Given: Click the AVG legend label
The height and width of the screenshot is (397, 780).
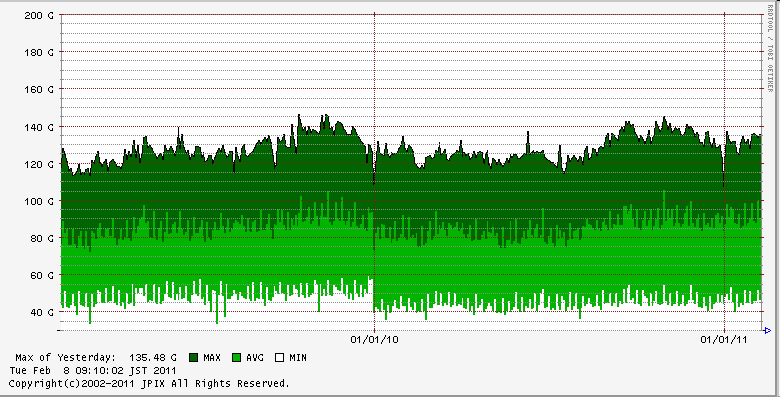Looking at the screenshot, I should 255,358.
